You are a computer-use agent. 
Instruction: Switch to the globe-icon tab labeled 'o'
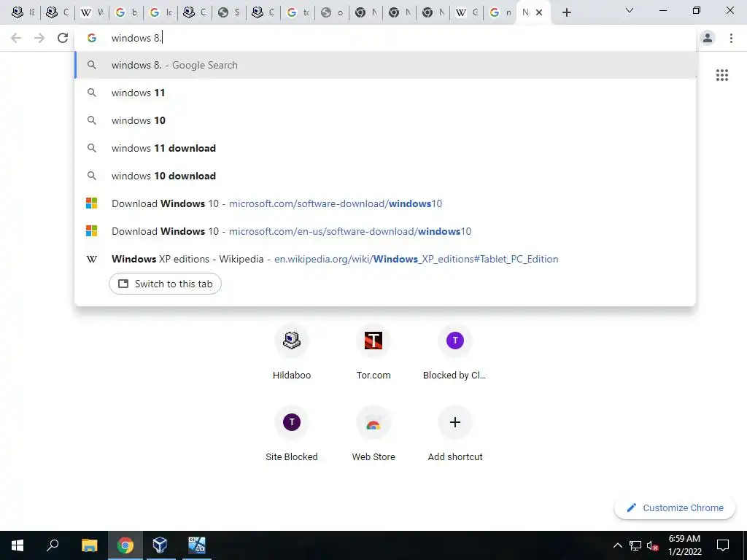(x=332, y=12)
